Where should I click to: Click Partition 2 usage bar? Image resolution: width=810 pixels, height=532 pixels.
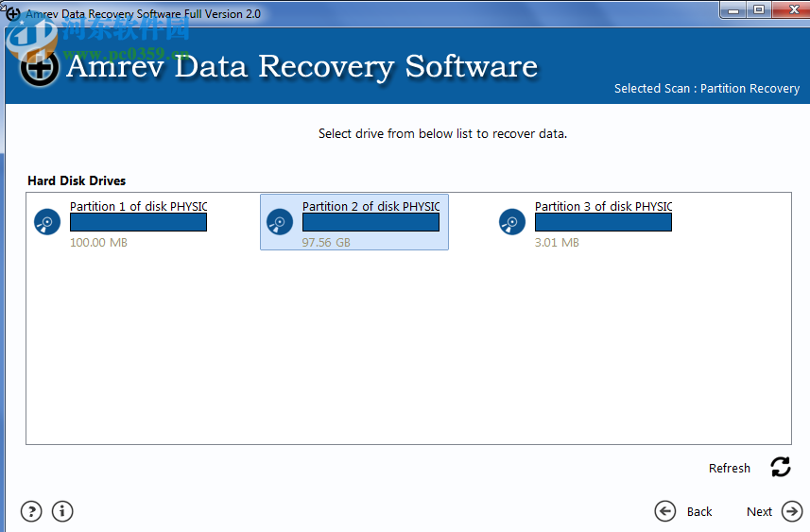pyautogui.click(x=371, y=223)
